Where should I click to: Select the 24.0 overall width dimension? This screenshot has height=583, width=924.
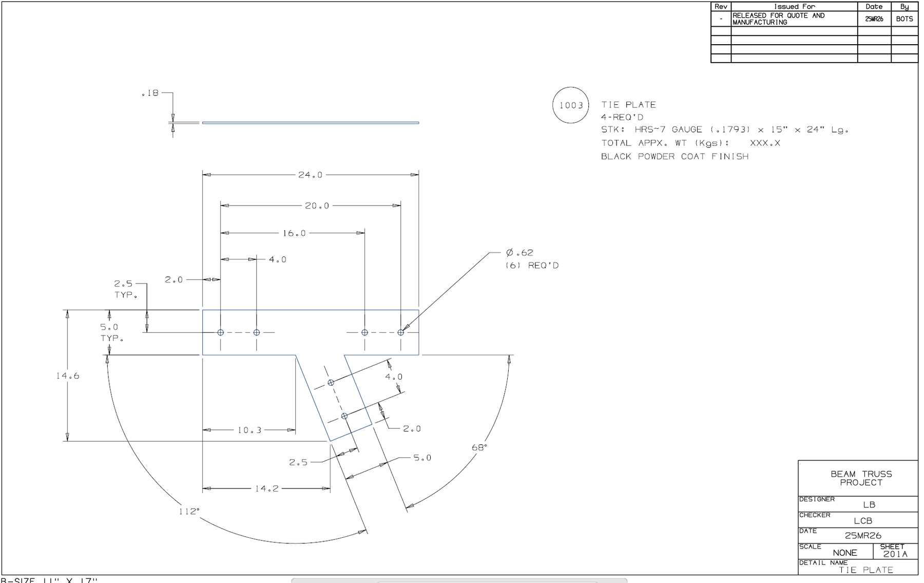[311, 175]
